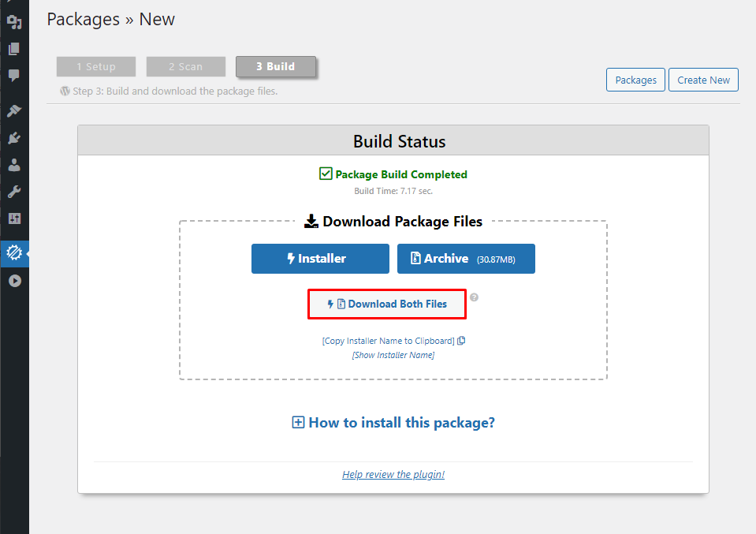Go to the 1 Setup step tab
Viewport: 756px width, 534px height.
tap(96, 67)
